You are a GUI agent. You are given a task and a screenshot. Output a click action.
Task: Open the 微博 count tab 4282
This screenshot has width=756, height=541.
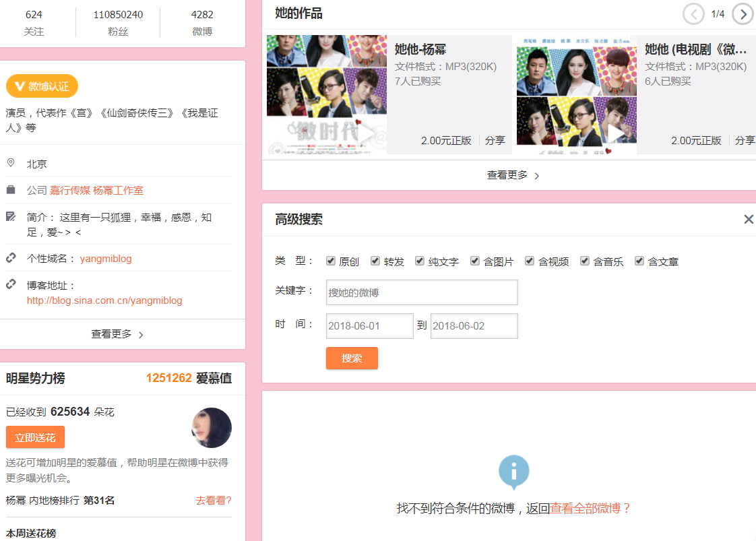(x=202, y=22)
